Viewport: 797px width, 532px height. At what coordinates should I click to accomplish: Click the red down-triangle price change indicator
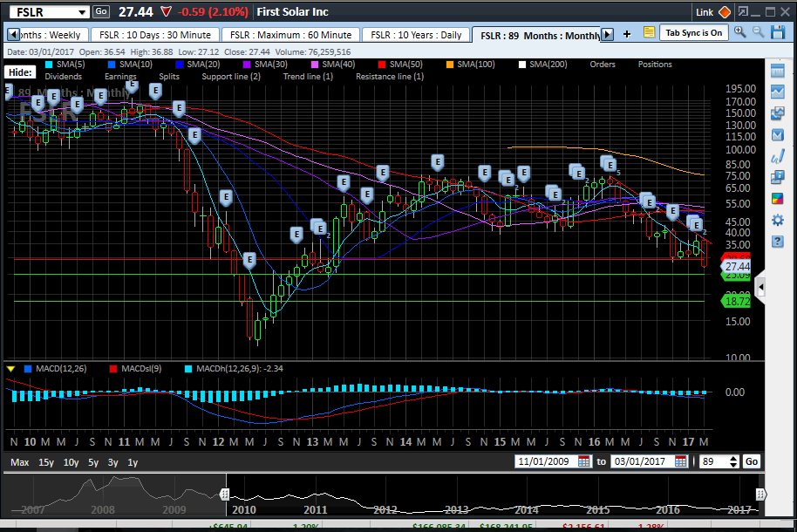[x=166, y=11]
